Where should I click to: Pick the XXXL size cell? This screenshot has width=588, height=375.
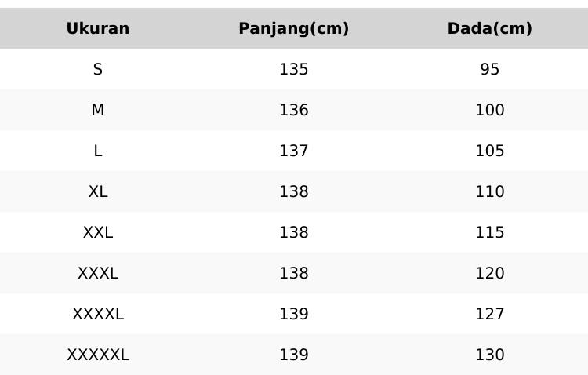98,274
